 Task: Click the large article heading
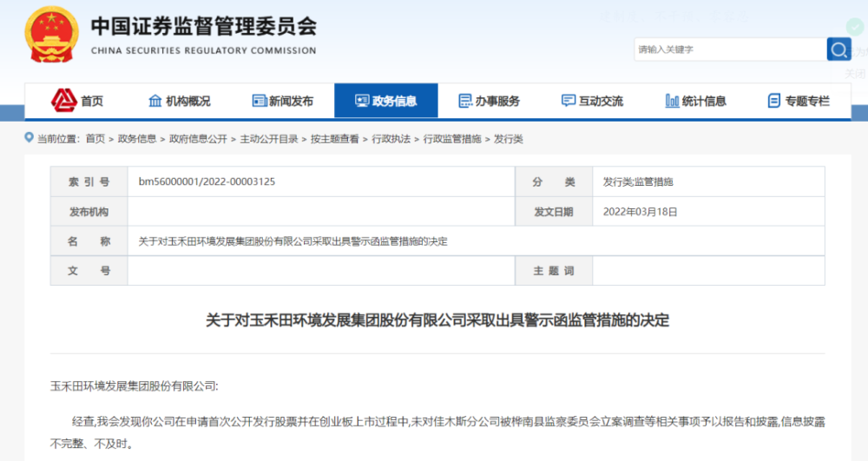pyautogui.click(x=437, y=319)
